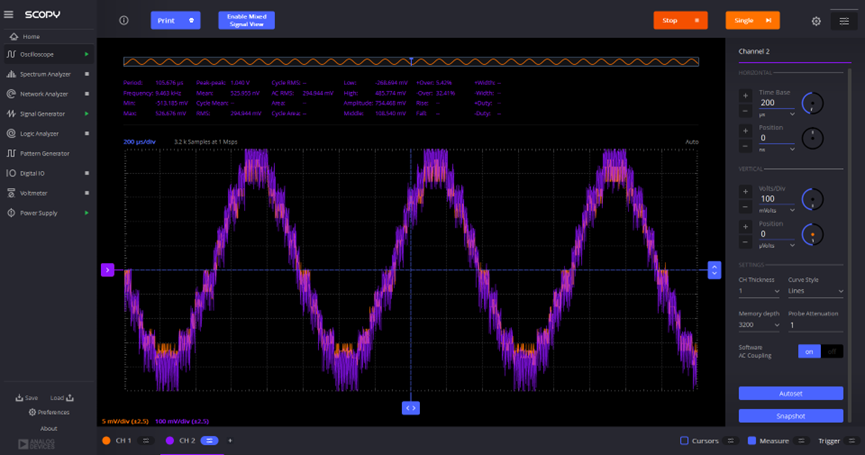Open the Curve Style dropdown
This screenshot has height=455, width=865.
coord(815,291)
